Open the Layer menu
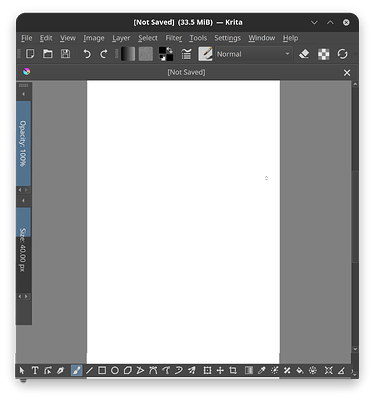 pyautogui.click(x=121, y=38)
